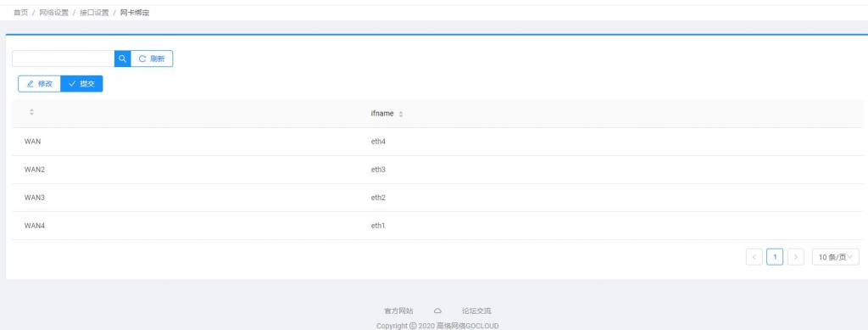Focus the search input field
This screenshot has width=868, height=330.
coord(63,59)
